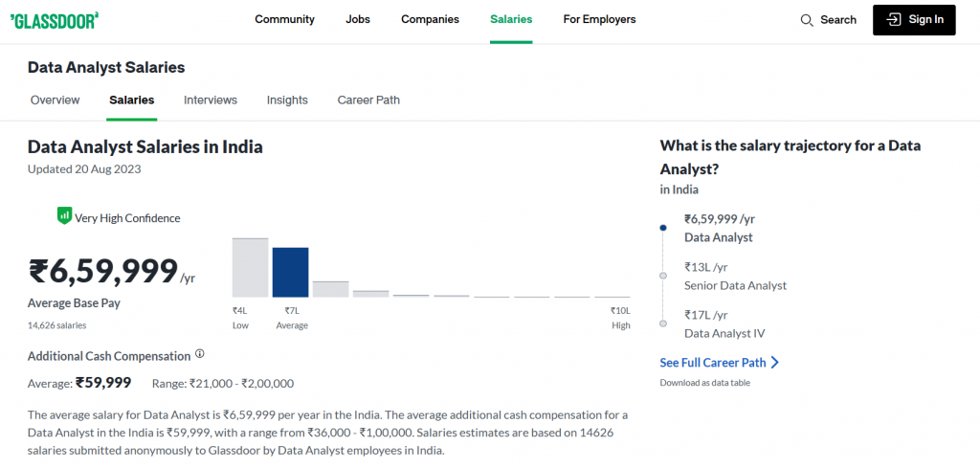The image size is (980, 468).
Task: Select the Salaries sub-tab
Action: 132,100
